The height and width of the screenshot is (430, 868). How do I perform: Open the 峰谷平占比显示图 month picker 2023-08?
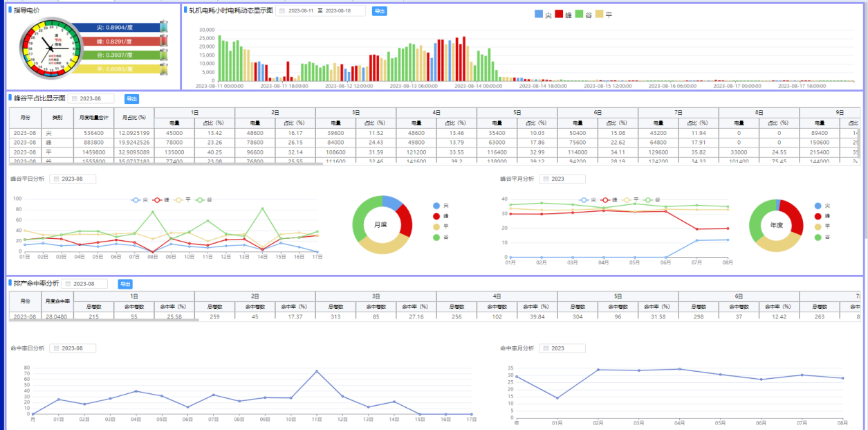tap(91, 99)
